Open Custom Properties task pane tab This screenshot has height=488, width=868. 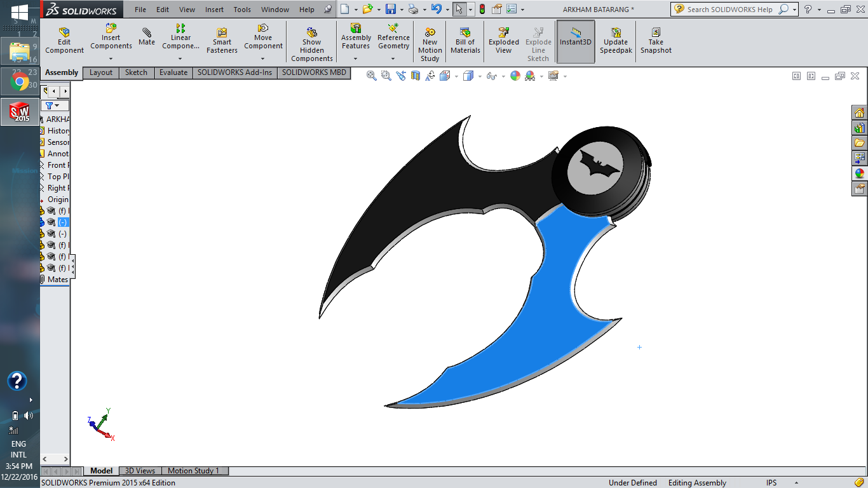click(x=860, y=188)
